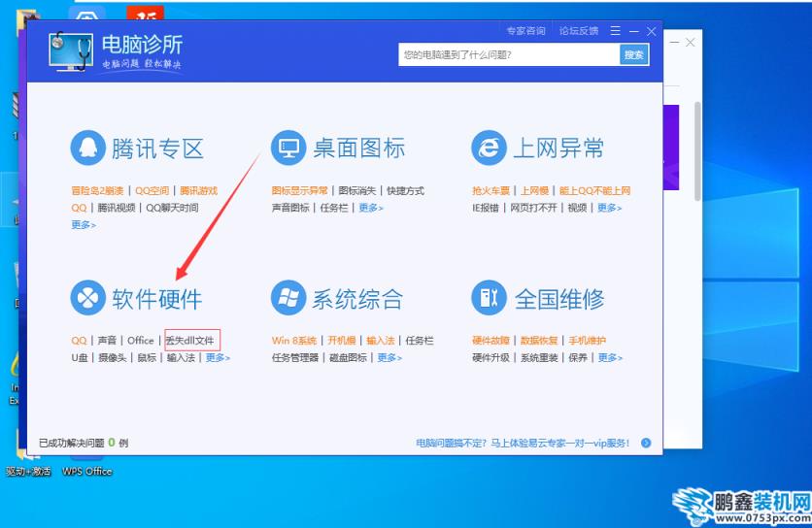The image size is (812, 528).
Task: Click the arrow icon beside the vip service link
Action: click(646, 444)
